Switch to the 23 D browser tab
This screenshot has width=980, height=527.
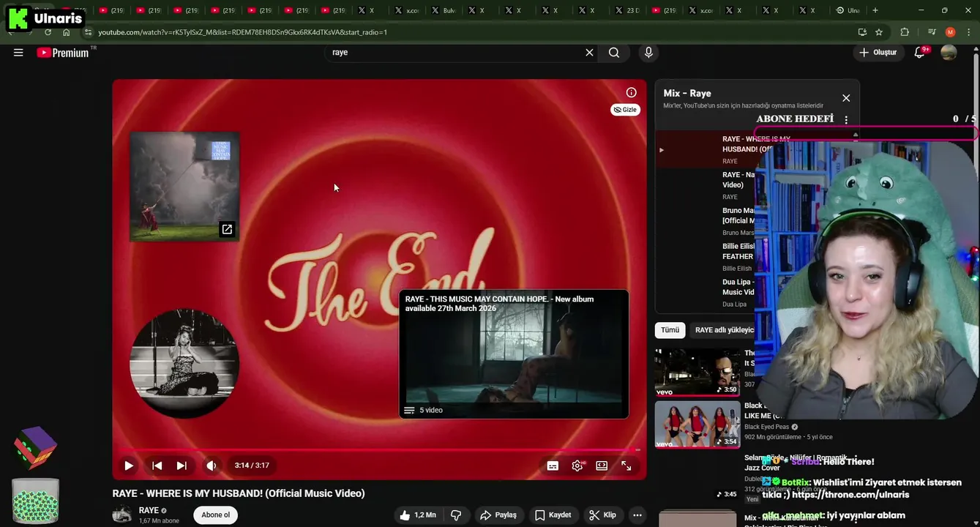click(x=626, y=10)
